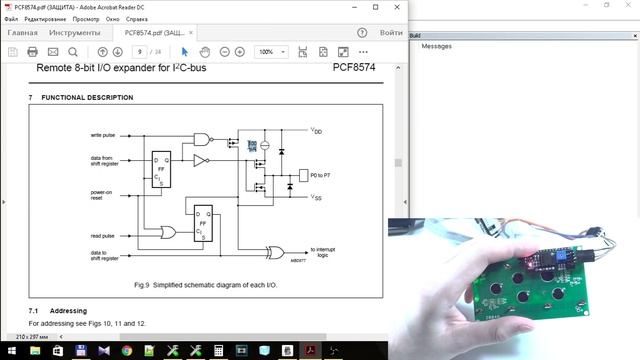Image resolution: width=640 pixels, height=360 pixels.
Task: Click the fit-width scrolling mode icon
Action: (302, 52)
